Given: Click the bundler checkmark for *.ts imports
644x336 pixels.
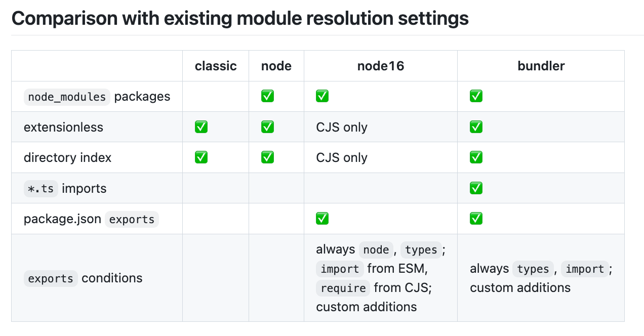Looking at the screenshot, I should [476, 188].
